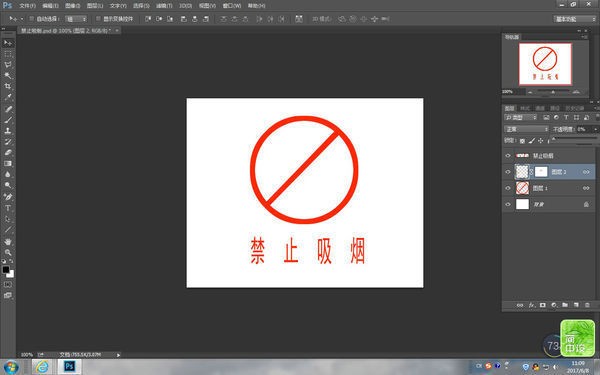
Task: Open the 编辑 (Edit) menu
Action: [x=50, y=6]
